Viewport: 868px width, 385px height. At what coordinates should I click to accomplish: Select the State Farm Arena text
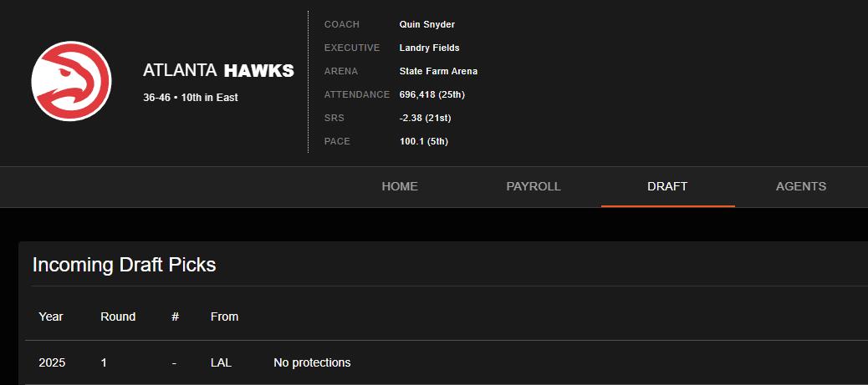[x=438, y=71]
